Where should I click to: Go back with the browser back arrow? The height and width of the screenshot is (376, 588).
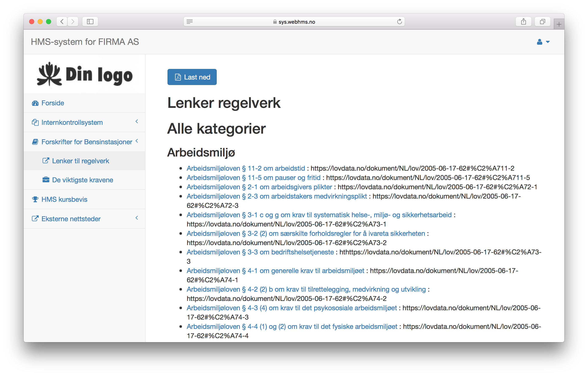pos(62,22)
